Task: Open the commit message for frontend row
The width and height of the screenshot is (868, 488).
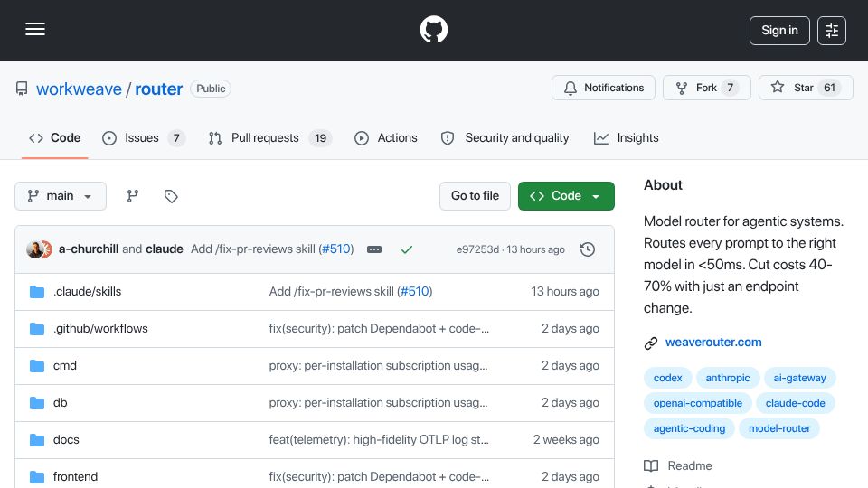Action: tap(379, 477)
